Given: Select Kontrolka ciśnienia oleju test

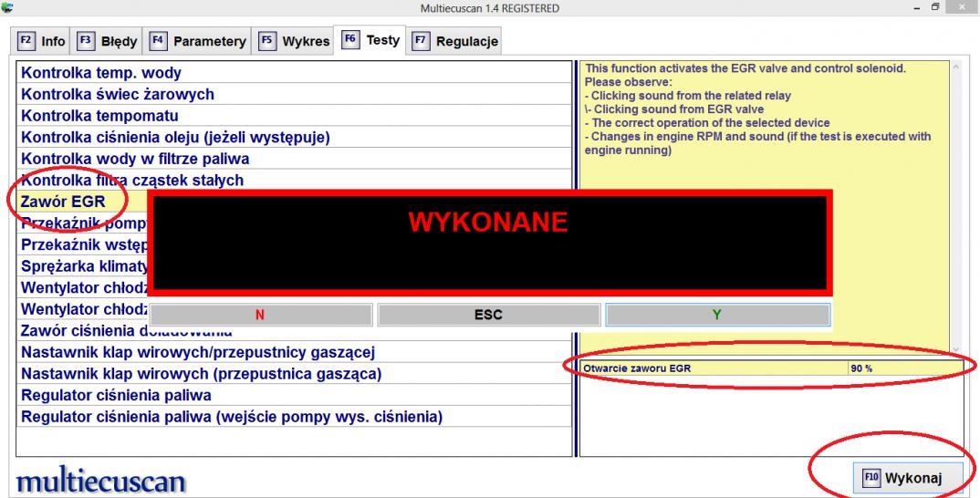Looking at the screenshot, I should coord(295,137).
